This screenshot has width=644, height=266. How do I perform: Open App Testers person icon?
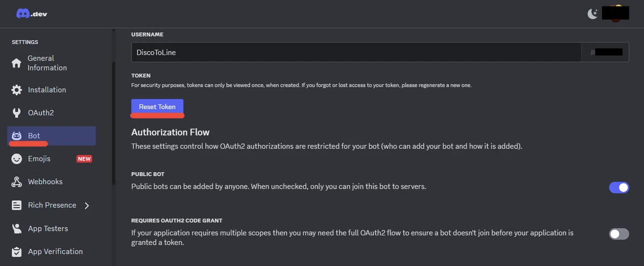(x=17, y=228)
